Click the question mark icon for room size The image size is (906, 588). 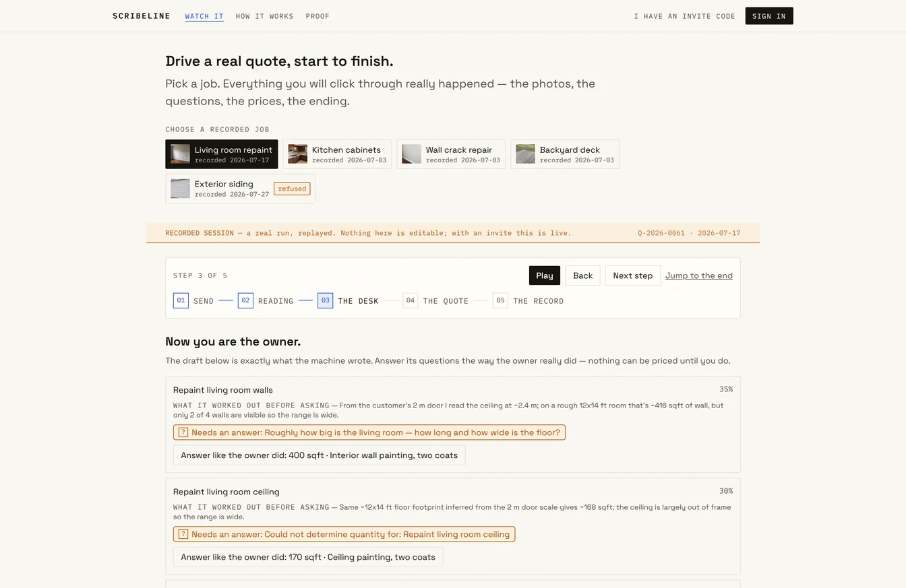pyautogui.click(x=183, y=432)
